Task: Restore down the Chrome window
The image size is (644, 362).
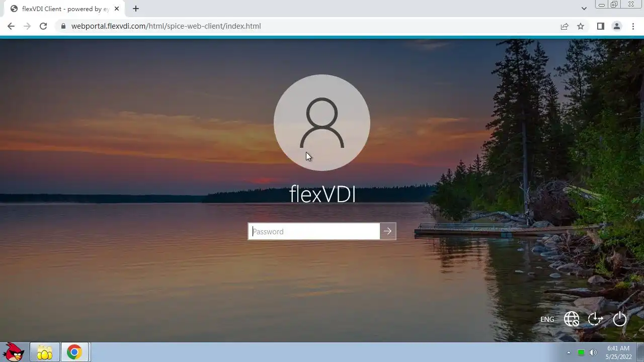Action: (614, 5)
